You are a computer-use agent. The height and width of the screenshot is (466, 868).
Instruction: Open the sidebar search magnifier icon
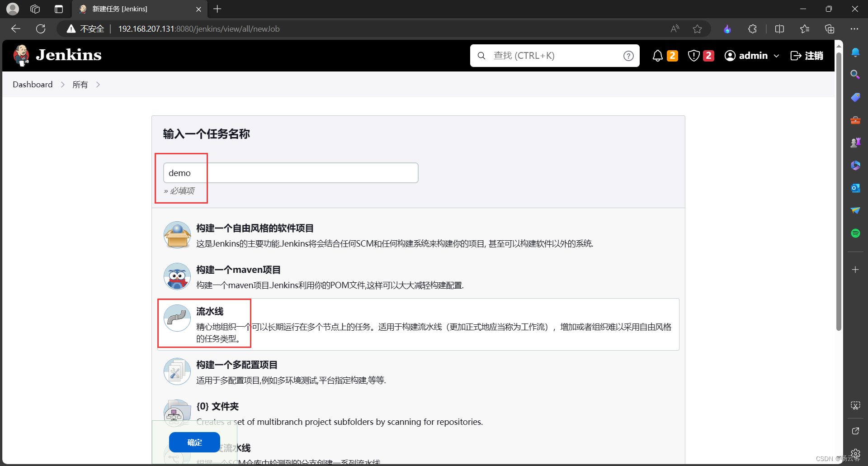[x=855, y=74]
